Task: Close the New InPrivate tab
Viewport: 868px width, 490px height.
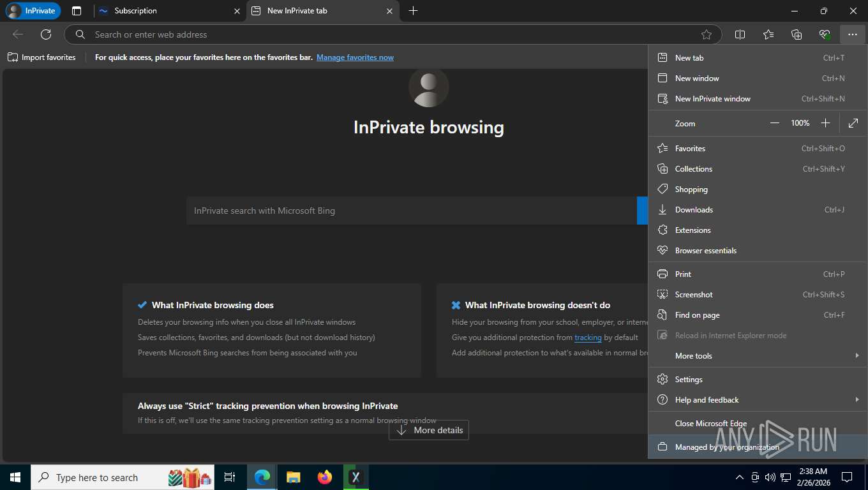Action: coord(390,11)
